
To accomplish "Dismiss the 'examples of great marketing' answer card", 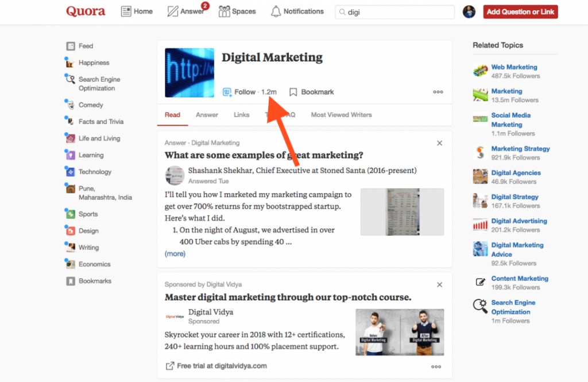I will pos(439,143).
